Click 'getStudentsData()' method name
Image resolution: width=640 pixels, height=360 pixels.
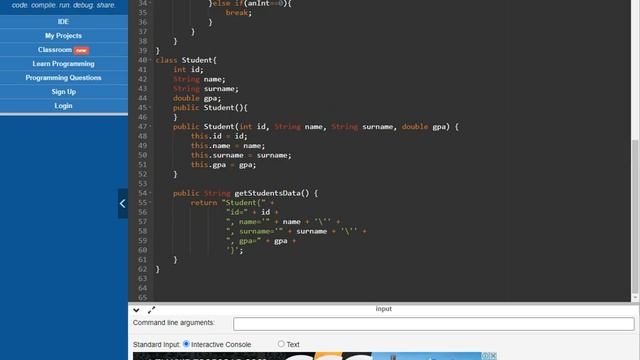[x=271, y=193]
